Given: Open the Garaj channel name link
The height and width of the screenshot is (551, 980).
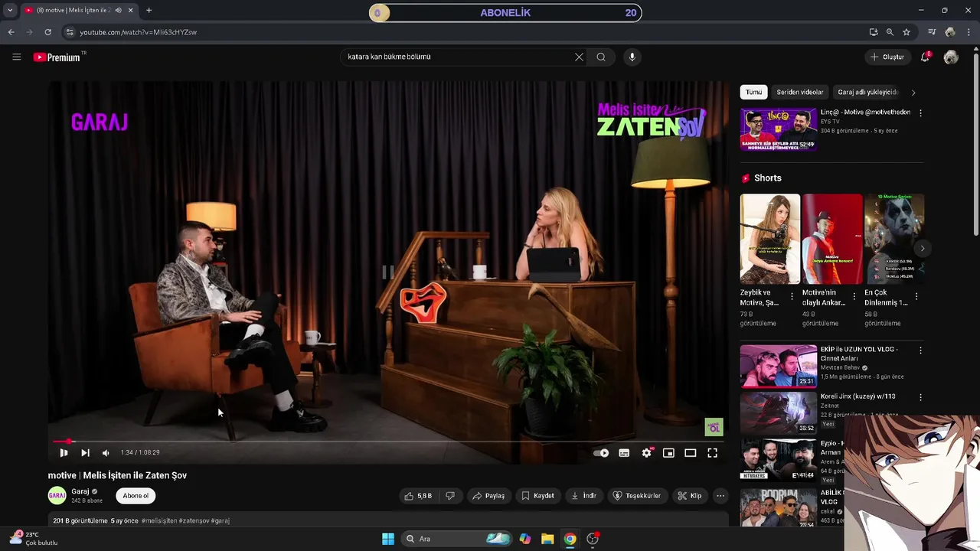Looking at the screenshot, I should point(80,491).
